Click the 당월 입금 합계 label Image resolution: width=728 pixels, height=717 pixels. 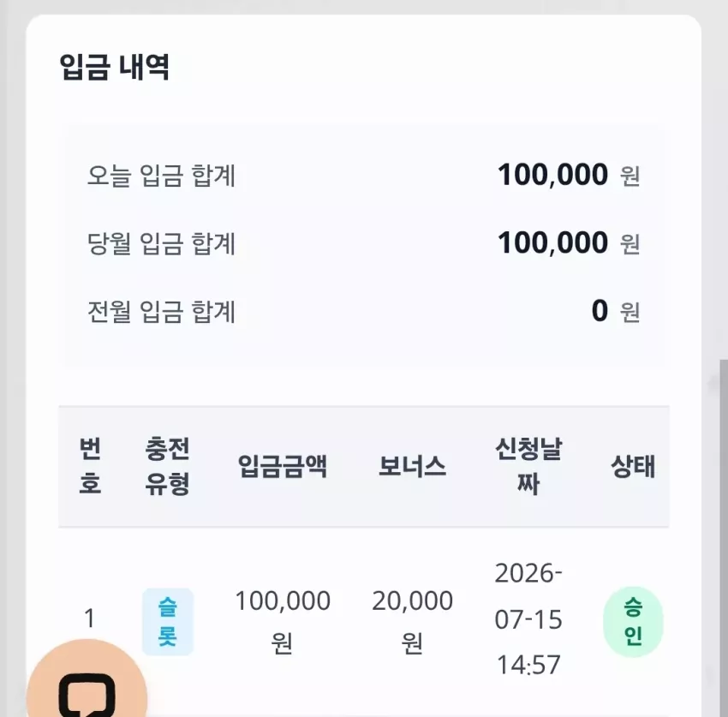pos(162,243)
